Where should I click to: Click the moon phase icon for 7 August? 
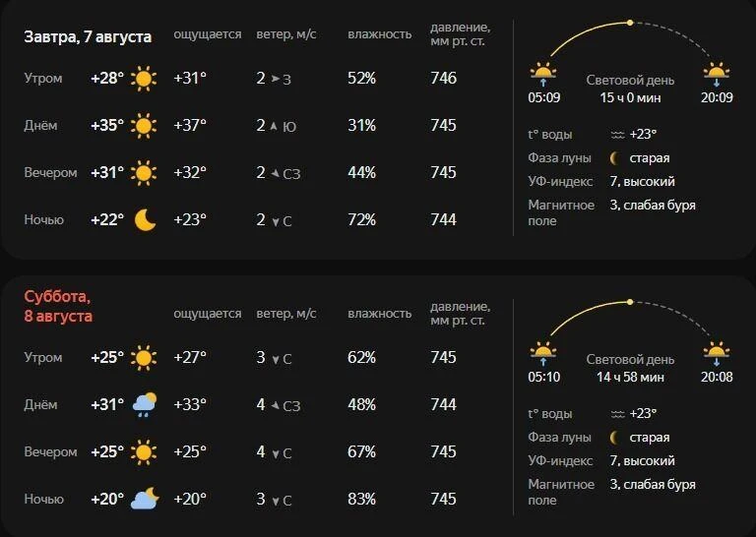tap(614, 158)
